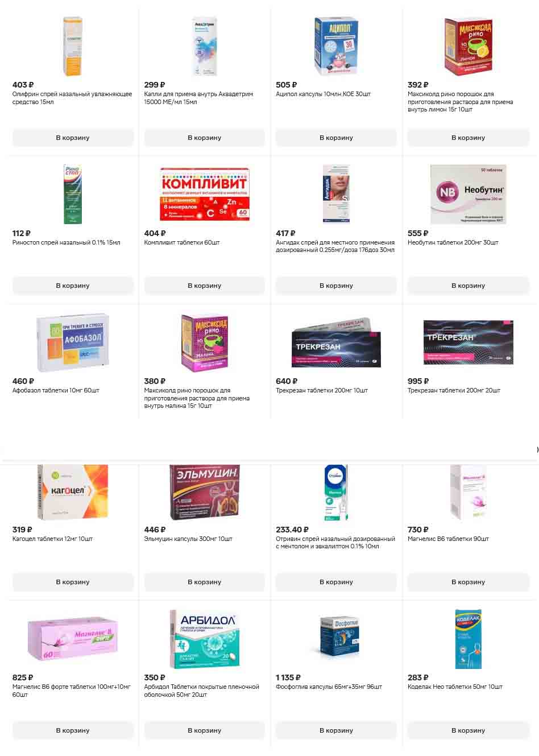
Task: Open Максиколд рино лимон box image
Action: 468,47
